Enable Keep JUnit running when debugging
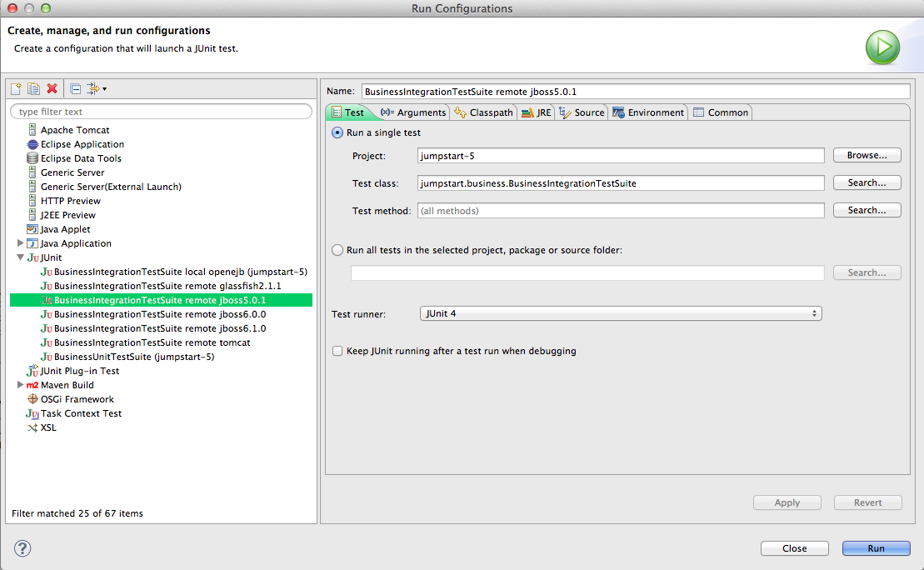Screen dimensions: 924x570 point(337,351)
